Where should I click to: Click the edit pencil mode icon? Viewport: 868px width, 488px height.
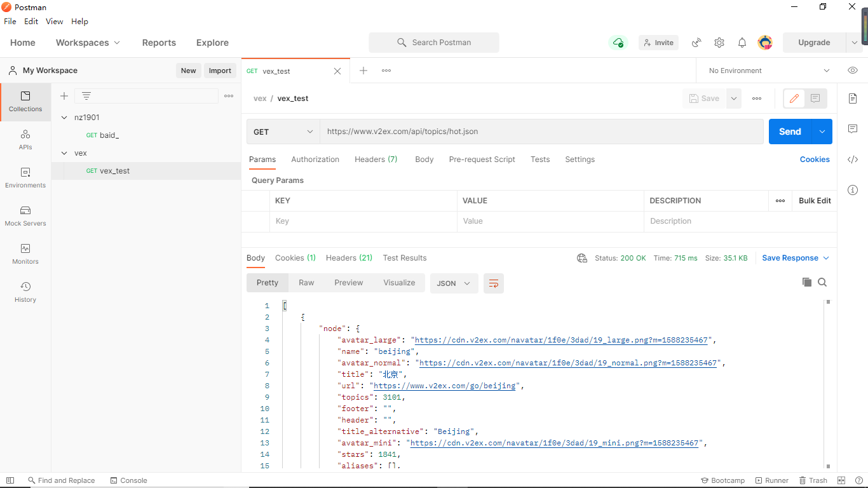794,98
